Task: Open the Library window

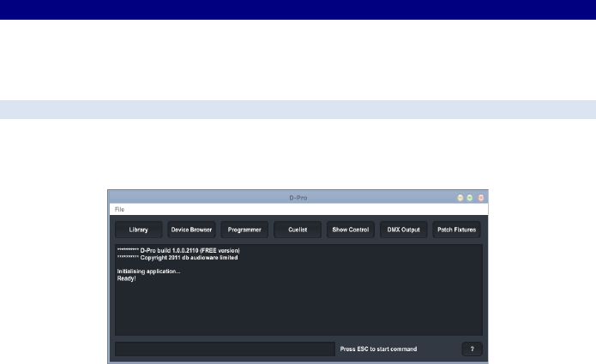Action: 139,230
